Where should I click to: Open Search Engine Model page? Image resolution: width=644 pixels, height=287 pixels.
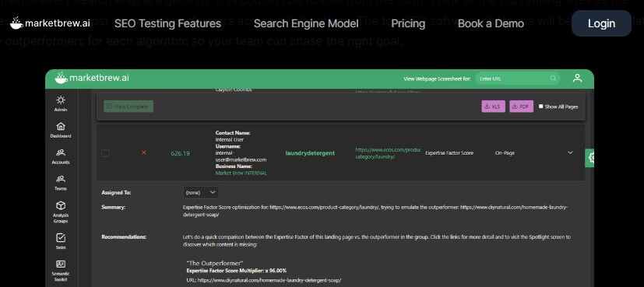pyautogui.click(x=306, y=23)
